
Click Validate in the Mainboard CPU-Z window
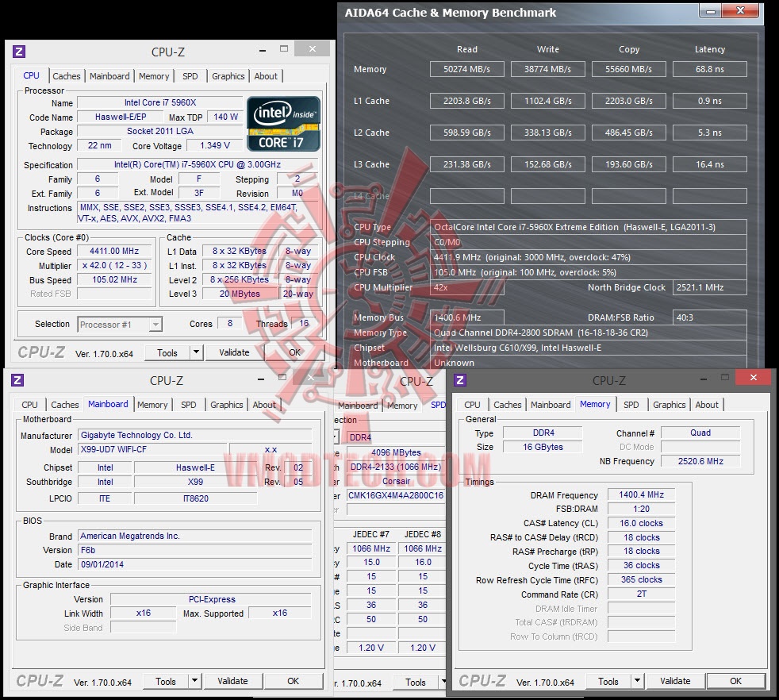point(232,681)
